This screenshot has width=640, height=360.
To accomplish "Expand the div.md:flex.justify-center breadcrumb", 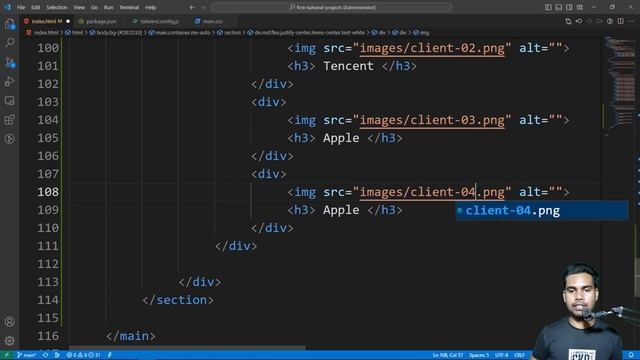I will [x=306, y=33].
